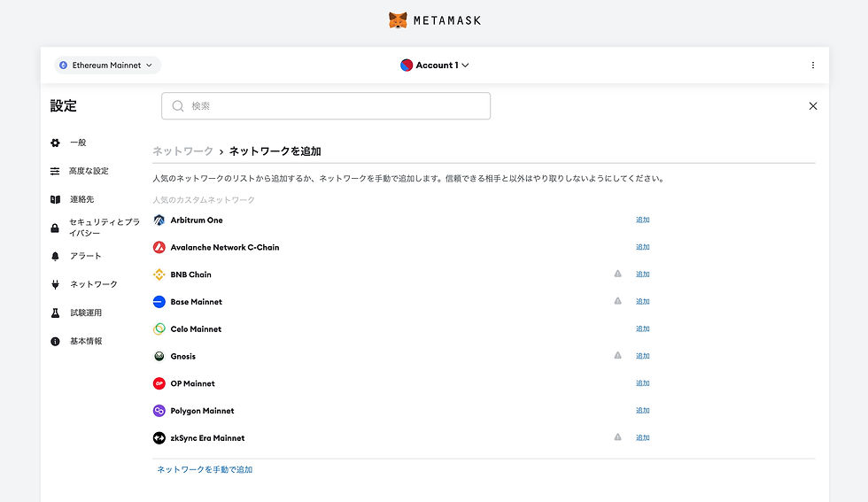Click the Polygon Mainnet network name
The image size is (868, 502).
[202, 411]
